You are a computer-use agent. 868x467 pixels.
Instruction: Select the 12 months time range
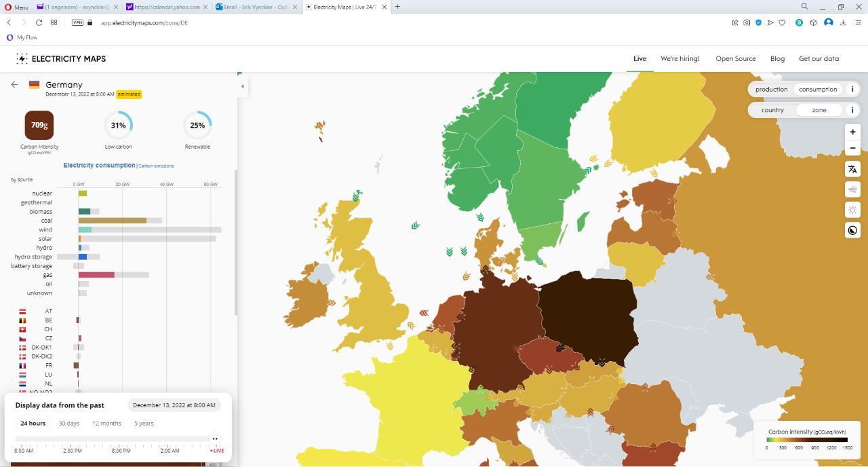tap(106, 423)
